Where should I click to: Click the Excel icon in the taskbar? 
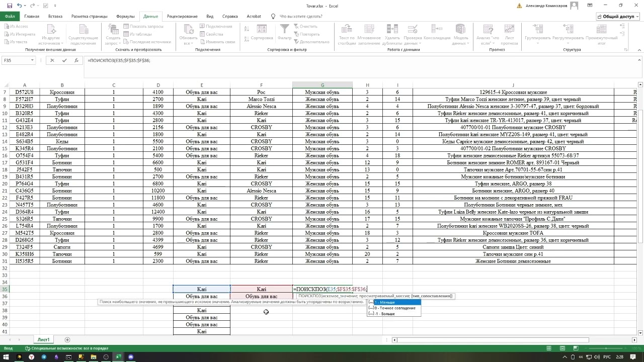tap(118, 357)
